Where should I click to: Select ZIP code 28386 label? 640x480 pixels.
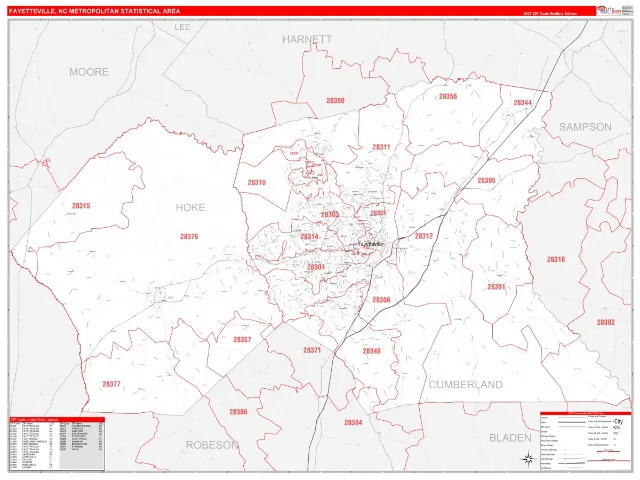coord(238,412)
